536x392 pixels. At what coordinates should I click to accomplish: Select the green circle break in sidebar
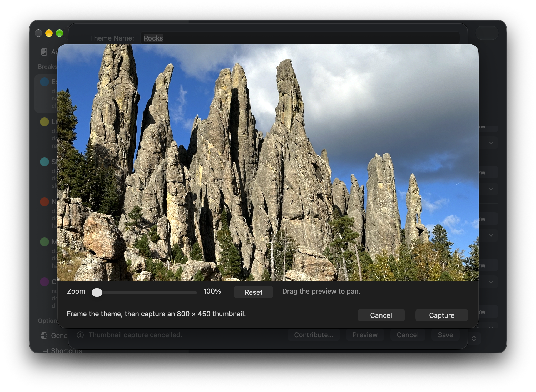point(44,242)
